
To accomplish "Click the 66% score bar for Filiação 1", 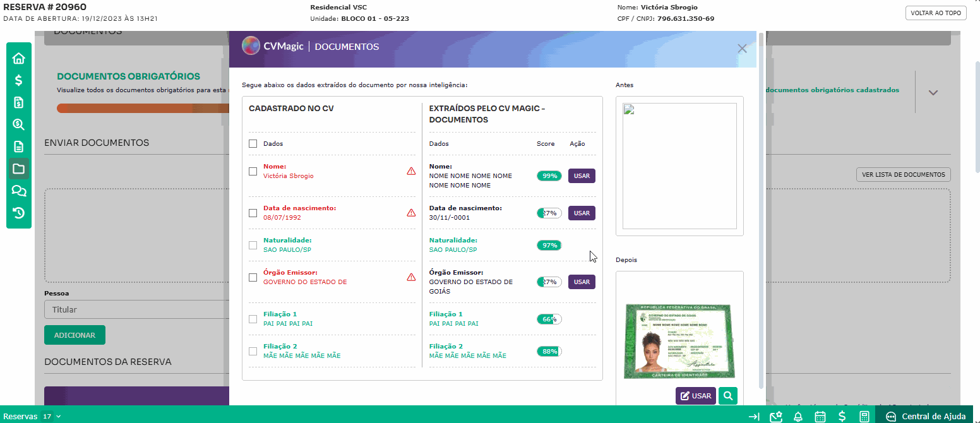I will coord(549,319).
